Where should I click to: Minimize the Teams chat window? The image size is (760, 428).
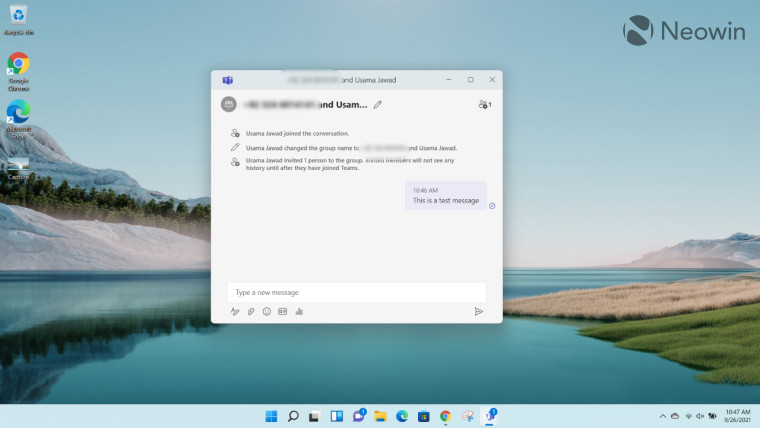[x=449, y=79]
